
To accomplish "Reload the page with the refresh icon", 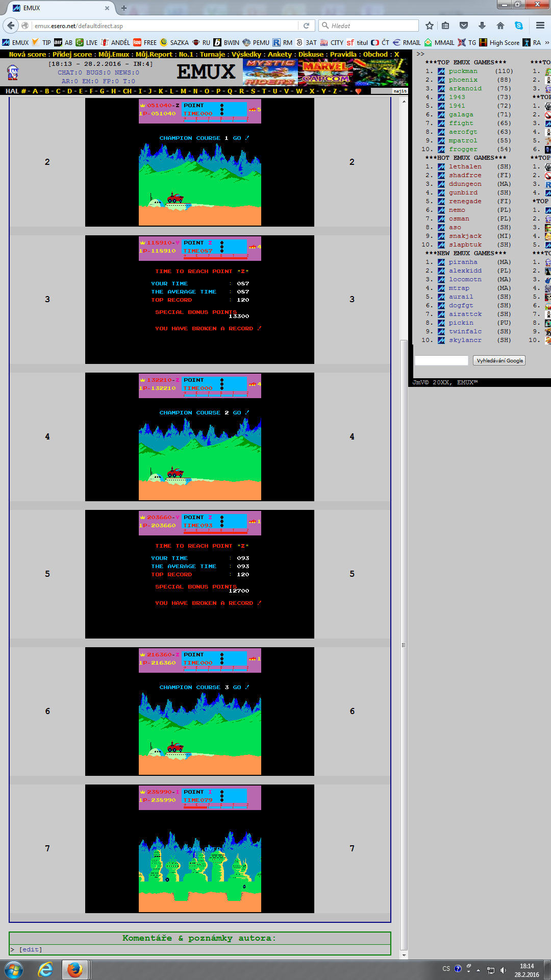I will (306, 26).
